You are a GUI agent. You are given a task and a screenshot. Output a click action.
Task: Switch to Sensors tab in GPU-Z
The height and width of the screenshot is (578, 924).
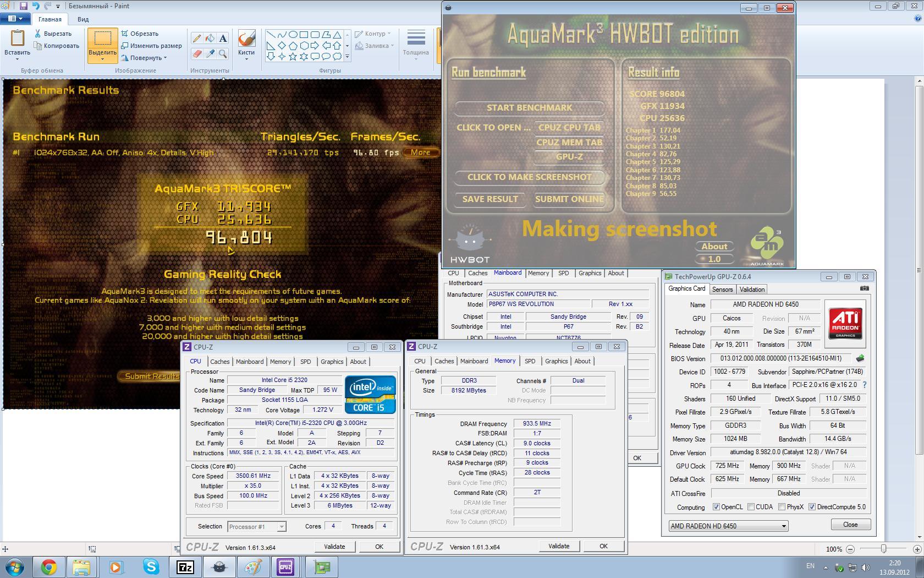tap(722, 290)
